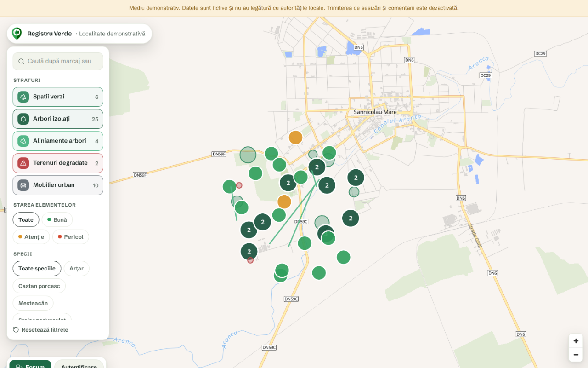Click the Spații verzi tree icon

pyautogui.click(x=23, y=97)
